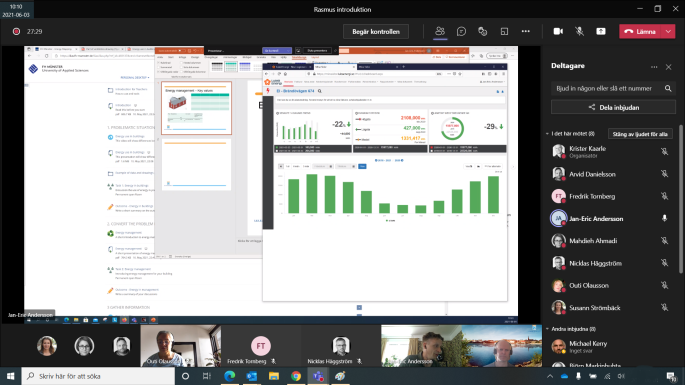Image resolution: width=685 pixels, height=385 pixels.
Task: Toggle mute icon for Krister Kaarle
Action: point(664,152)
